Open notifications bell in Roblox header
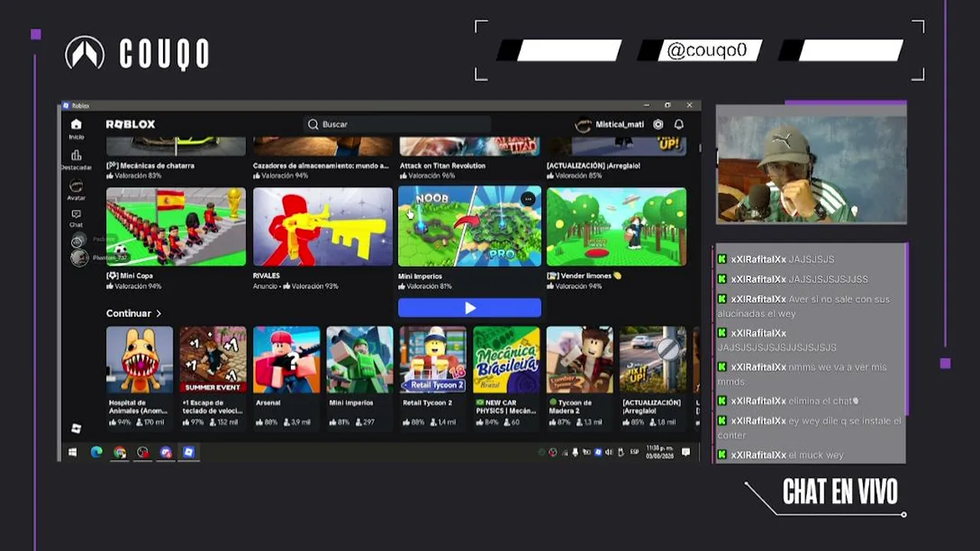 [679, 124]
